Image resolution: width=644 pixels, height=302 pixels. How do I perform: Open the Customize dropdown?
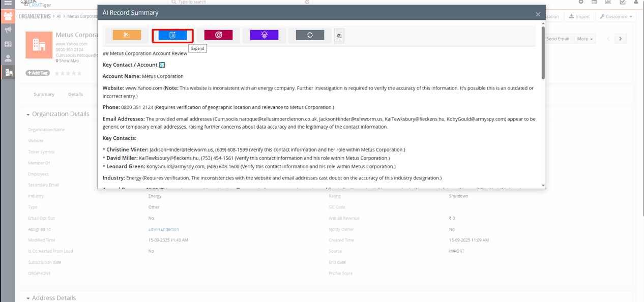(616, 16)
